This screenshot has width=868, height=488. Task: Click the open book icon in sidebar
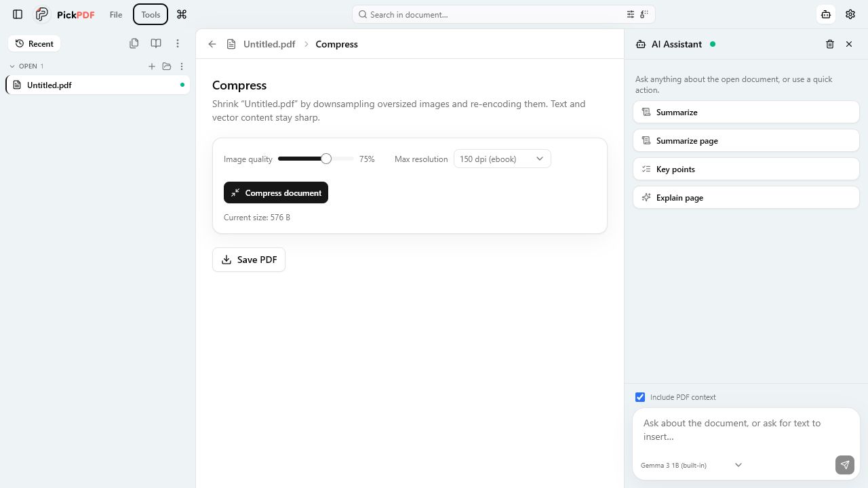[x=156, y=43]
